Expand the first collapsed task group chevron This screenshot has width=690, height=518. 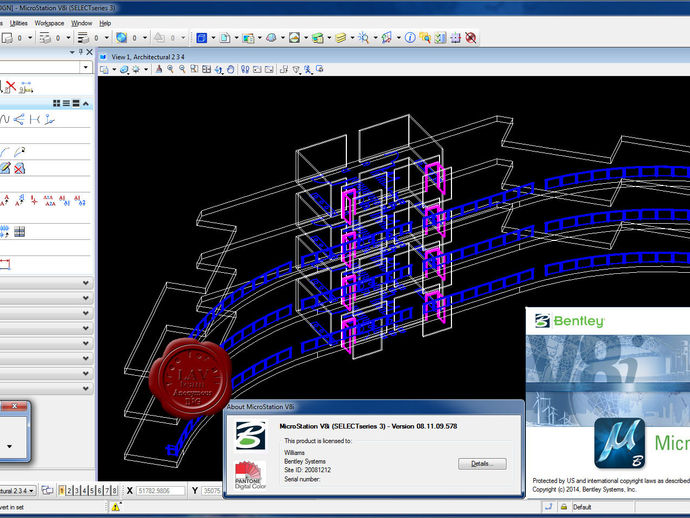click(86, 283)
